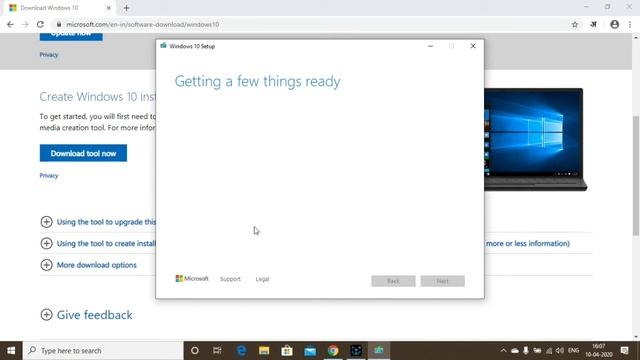Open the Action Center notifications icon
Screen dimensions: 640x360
coord(624,351)
